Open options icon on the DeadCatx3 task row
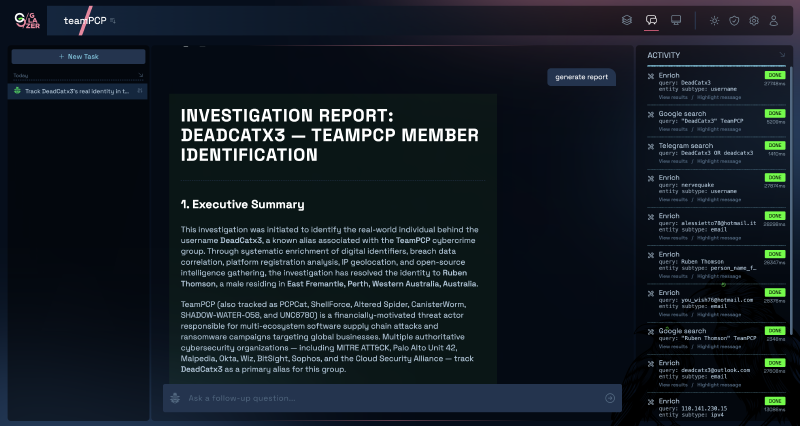 point(140,91)
